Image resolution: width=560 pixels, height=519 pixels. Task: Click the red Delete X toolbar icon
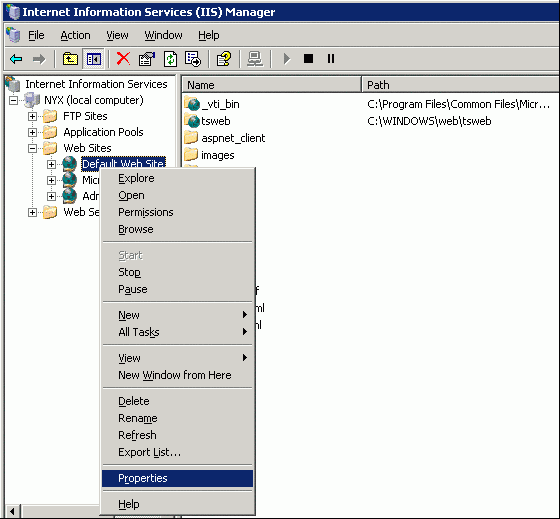[x=123, y=59]
